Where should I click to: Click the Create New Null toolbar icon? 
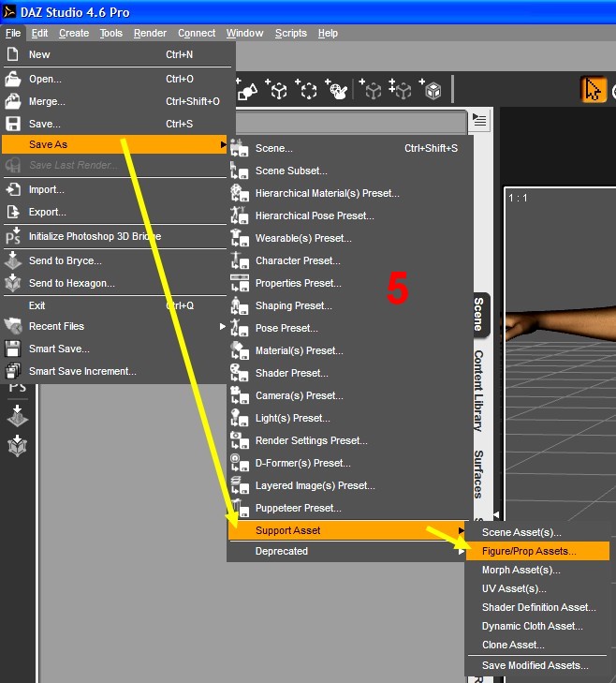coord(306,89)
